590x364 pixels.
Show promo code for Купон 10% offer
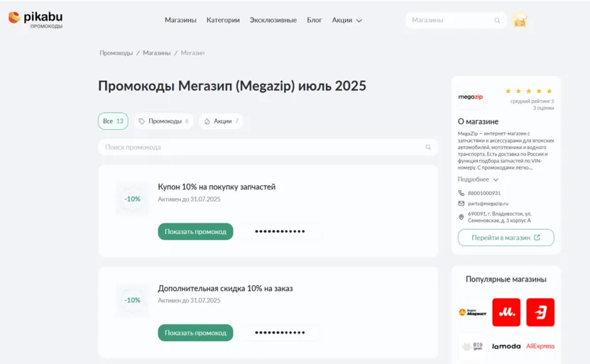point(195,231)
